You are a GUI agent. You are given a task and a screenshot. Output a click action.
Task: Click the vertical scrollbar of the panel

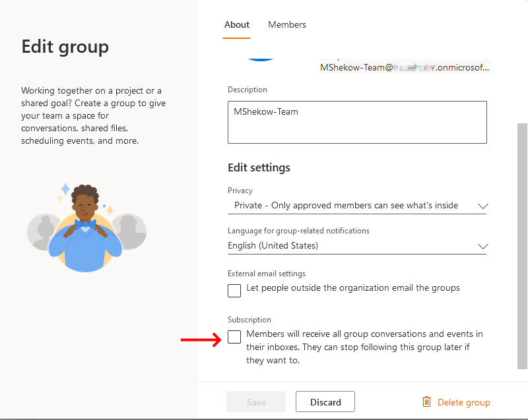522,246
